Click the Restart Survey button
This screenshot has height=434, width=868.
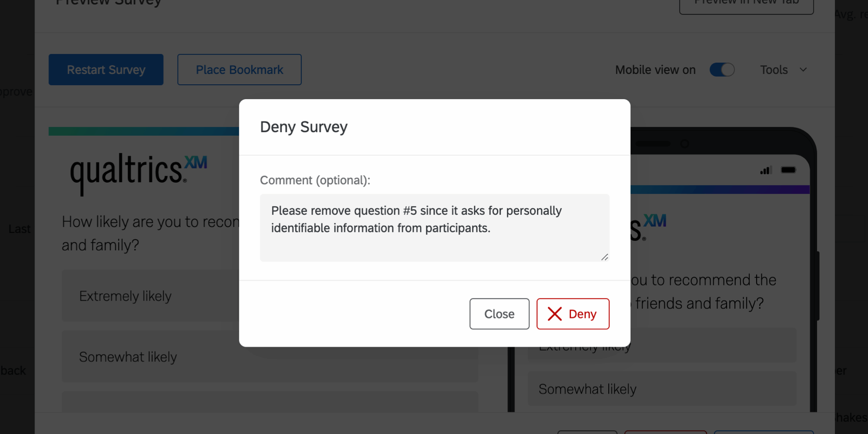[106, 70]
